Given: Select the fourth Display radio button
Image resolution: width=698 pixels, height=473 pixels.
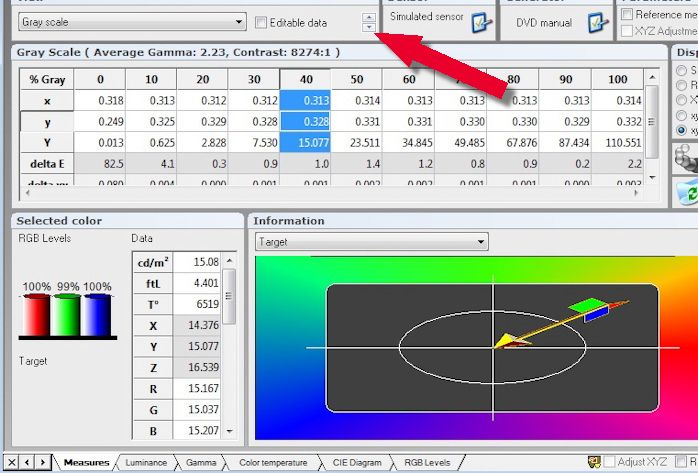Looking at the screenshot, I should (x=681, y=115).
